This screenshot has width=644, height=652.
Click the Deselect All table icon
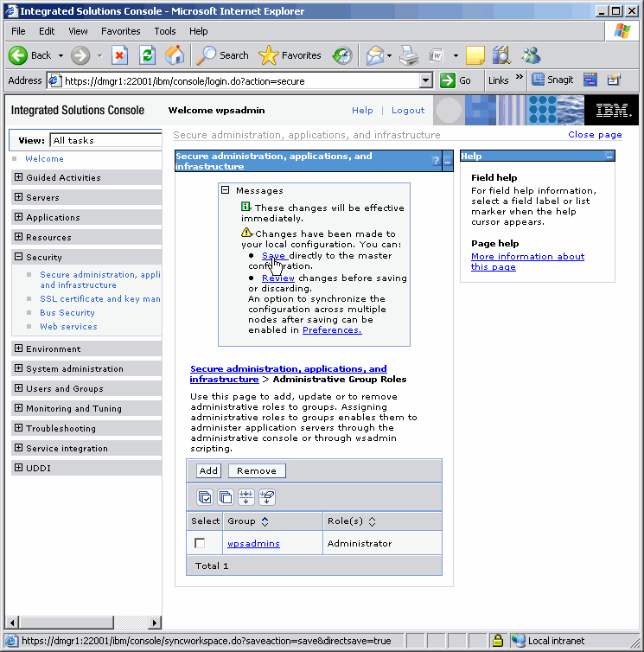(x=226, y=496)
